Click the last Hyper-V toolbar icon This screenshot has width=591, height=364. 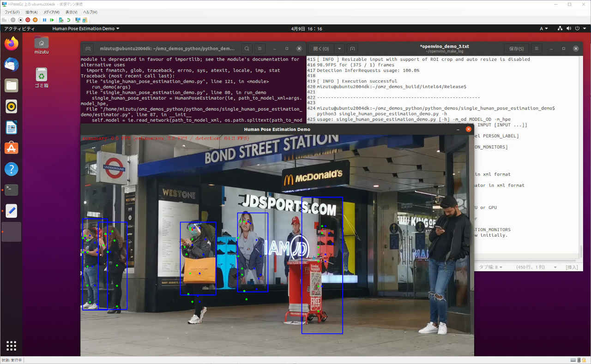85,20
